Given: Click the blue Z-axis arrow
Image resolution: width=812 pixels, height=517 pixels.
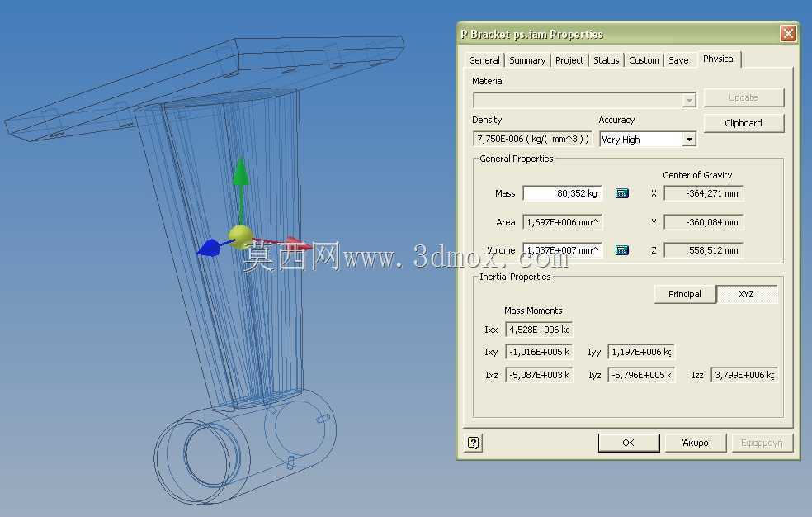Looking at the screenshot, I should tap(210, 248).
